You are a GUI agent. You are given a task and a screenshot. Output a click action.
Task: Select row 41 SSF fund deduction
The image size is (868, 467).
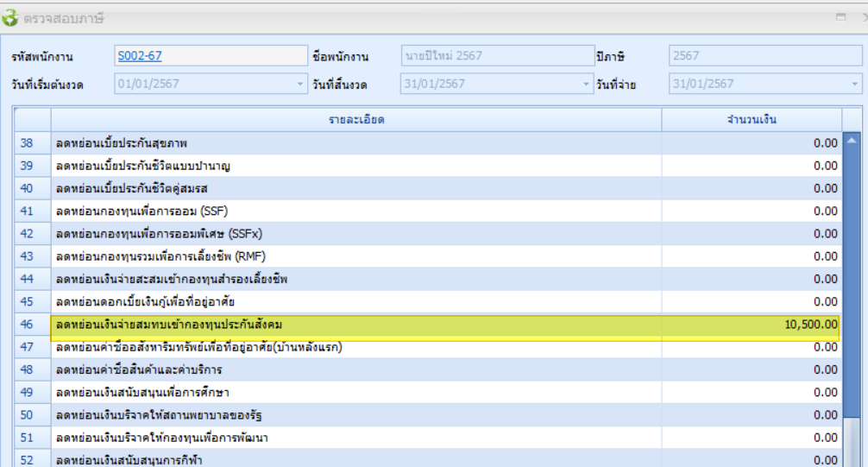coord(355,211)
